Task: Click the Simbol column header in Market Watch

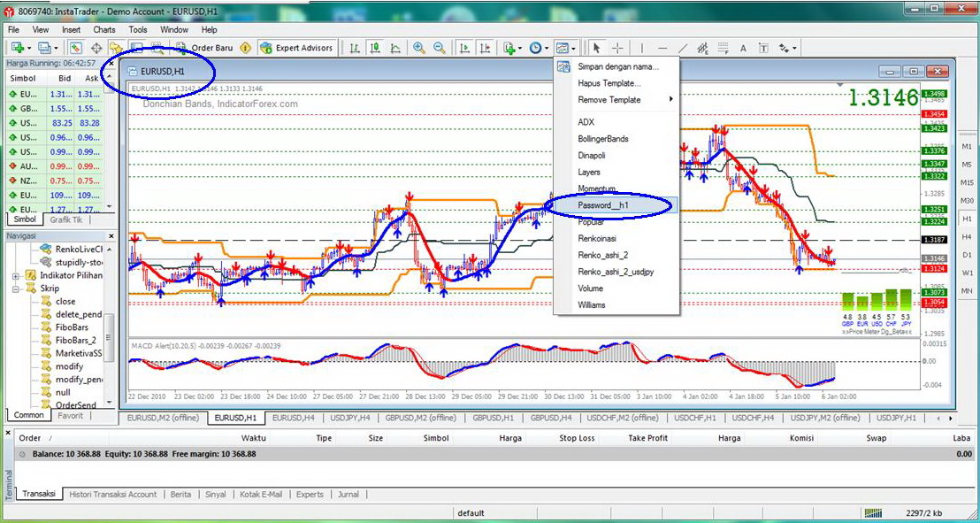Action: (23, 78)
